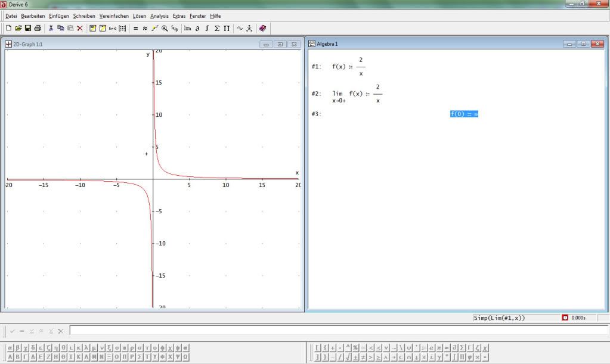Insert the union symbol from the math palette
The image size is (610, 364).
coord(408,348)
